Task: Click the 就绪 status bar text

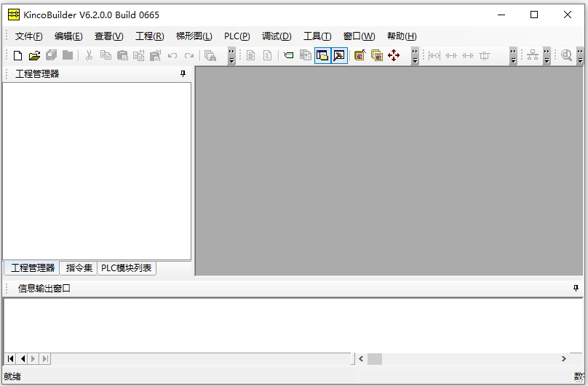Action: [x=12, y=377]
